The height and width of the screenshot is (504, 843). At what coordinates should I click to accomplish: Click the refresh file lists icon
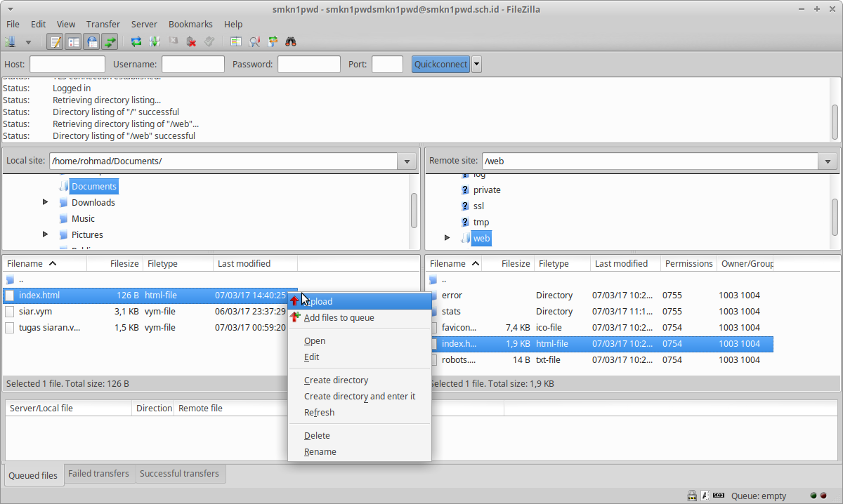click(136, 42)
